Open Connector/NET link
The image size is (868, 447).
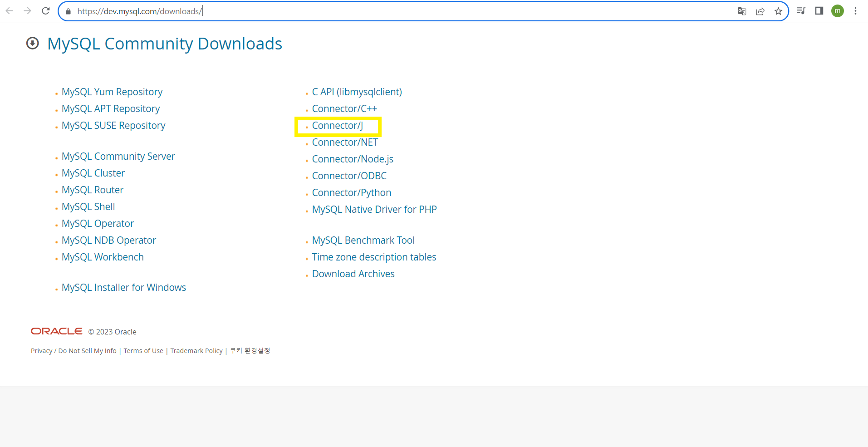pyautogui.click(x=345, y=142)
